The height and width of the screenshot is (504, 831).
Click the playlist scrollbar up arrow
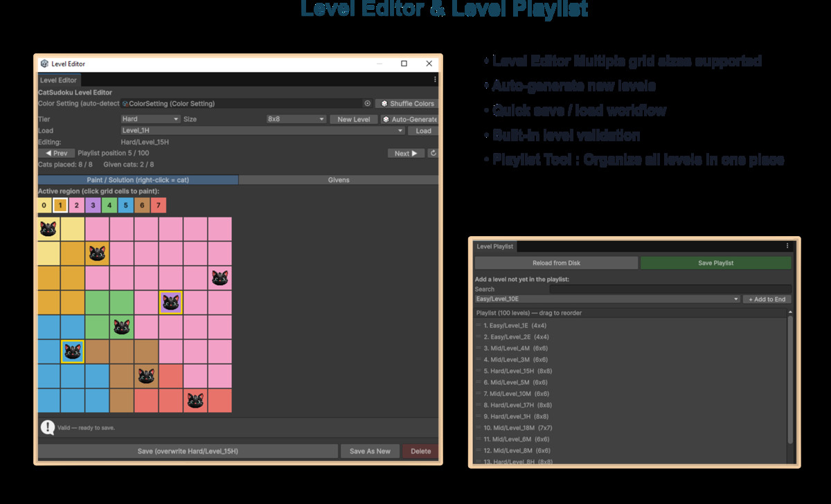pos(790,313)
